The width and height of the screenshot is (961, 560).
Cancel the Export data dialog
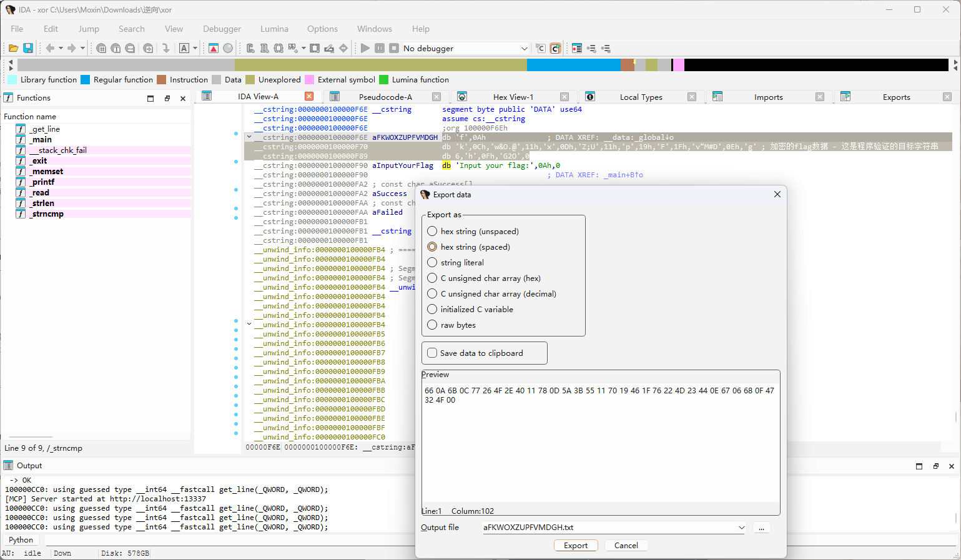(x=626, y=546)
